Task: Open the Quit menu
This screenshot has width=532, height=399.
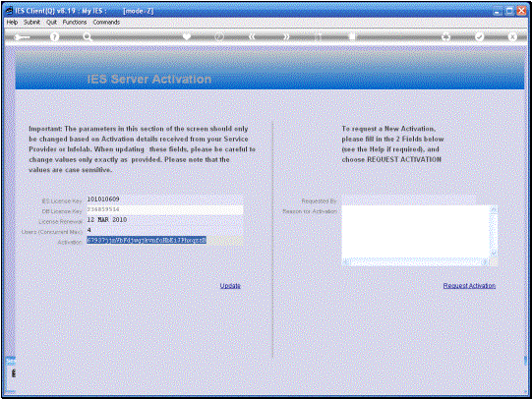Action: tap(51, 22)
